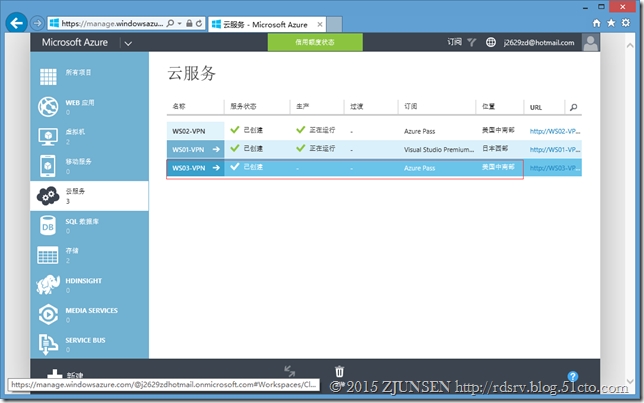Viewport: 644px width, 403px height.
Task: Open http://WS03-VP... URL link
Action: tap(554, 168)
